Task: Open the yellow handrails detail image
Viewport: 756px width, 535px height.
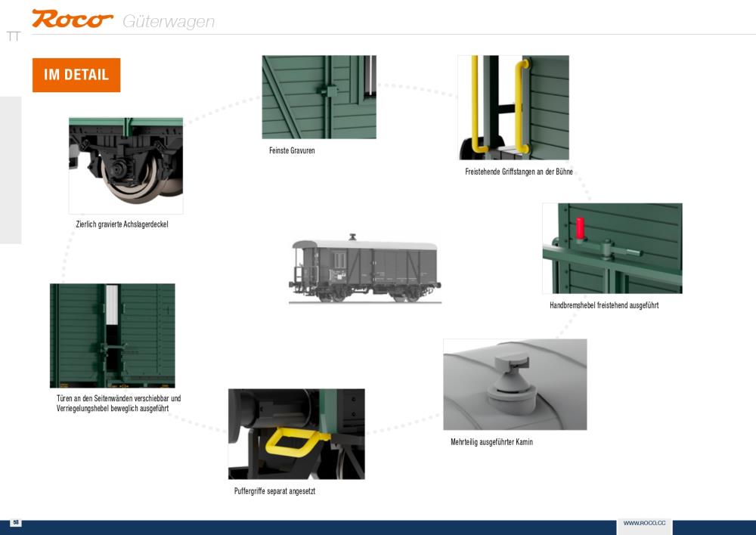Action: click(513, 107)
